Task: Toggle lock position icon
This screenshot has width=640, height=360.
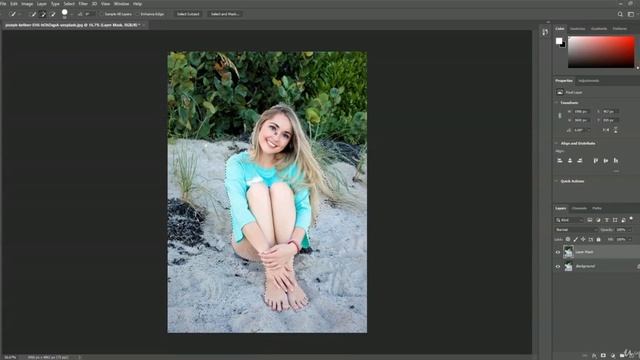Action: point(583,239)
